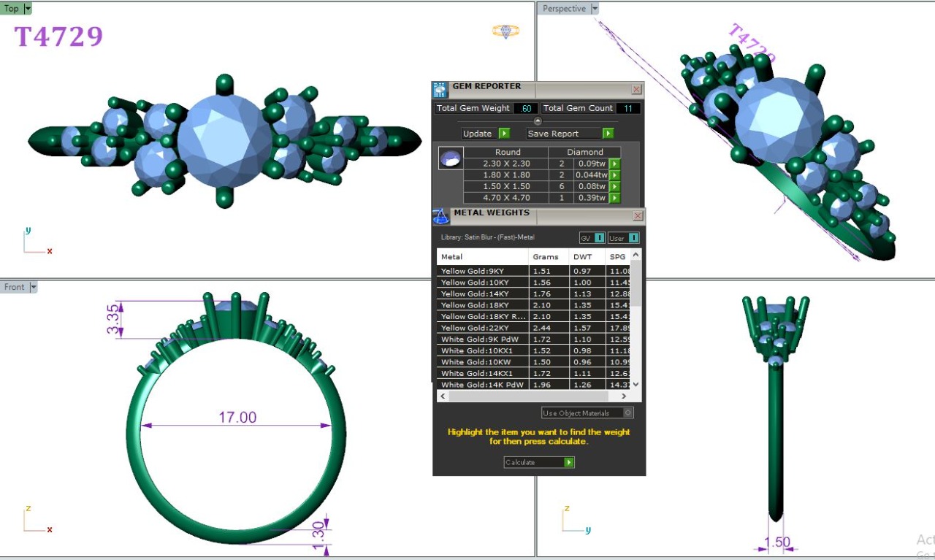Select the Perspective viewport label tab
Image resolution: width=935 pixels, height=560 pixels.
564,9
